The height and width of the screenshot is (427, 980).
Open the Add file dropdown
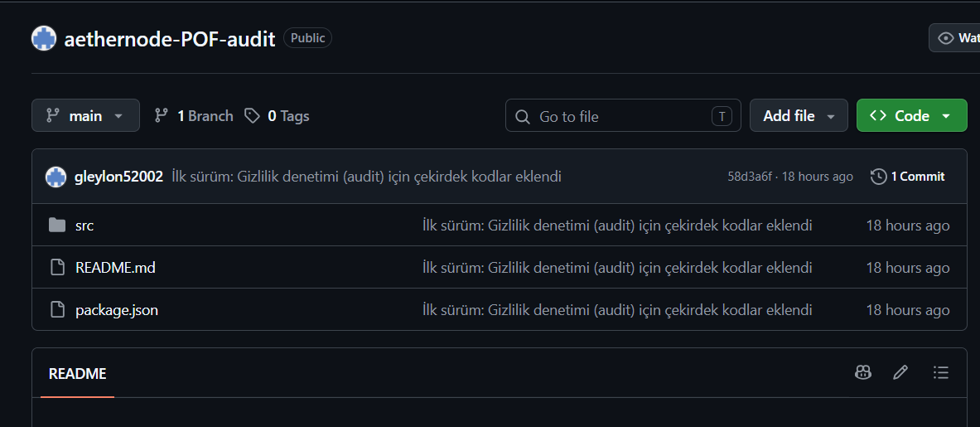(x=799, y=115)
